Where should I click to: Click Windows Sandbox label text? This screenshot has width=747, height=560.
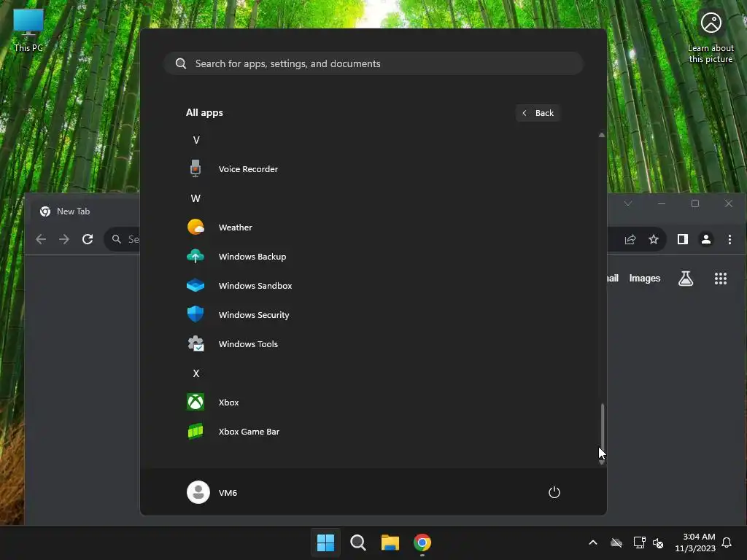(255, 285)
